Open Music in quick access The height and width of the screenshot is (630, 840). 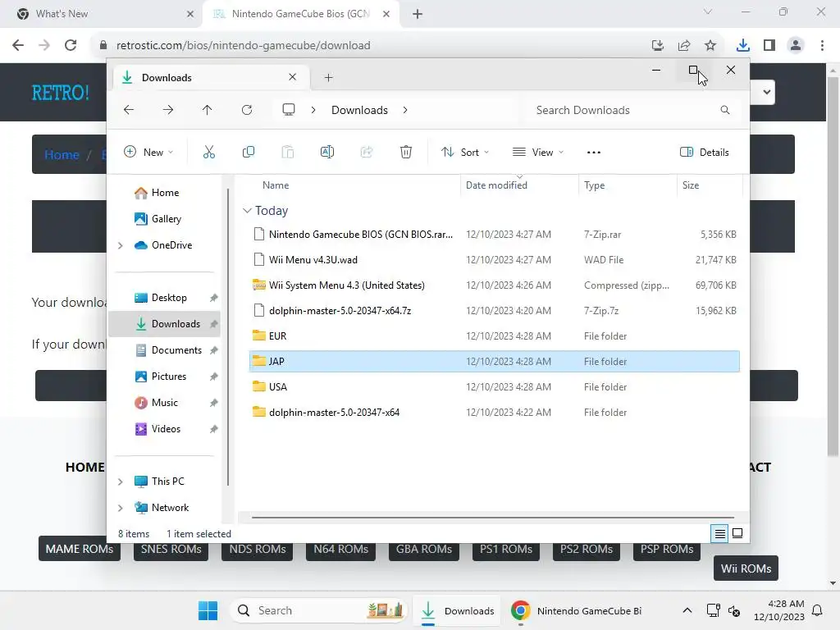click(x=164, y=403)
